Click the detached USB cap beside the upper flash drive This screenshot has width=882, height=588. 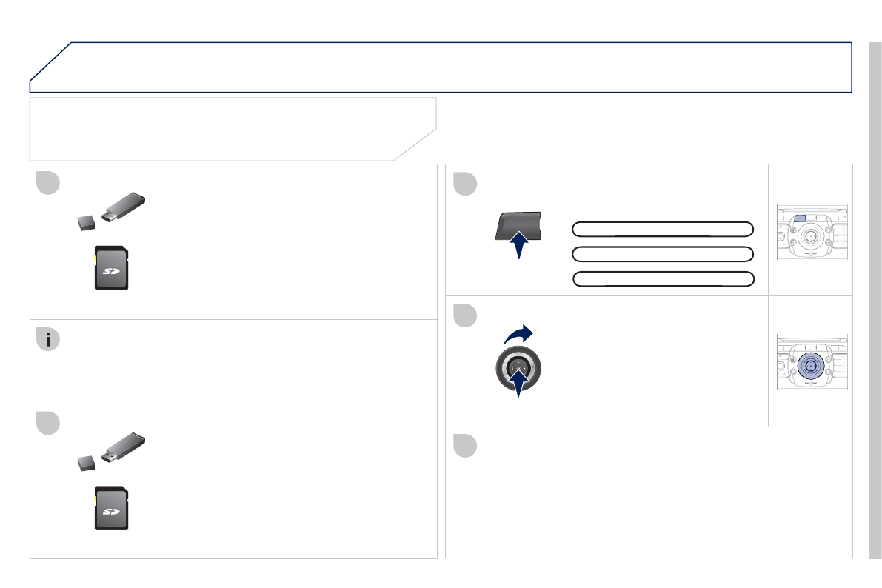86,221
